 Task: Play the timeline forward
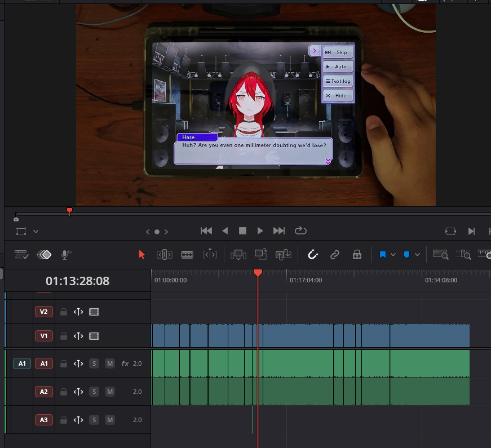(x=260, y=231)
